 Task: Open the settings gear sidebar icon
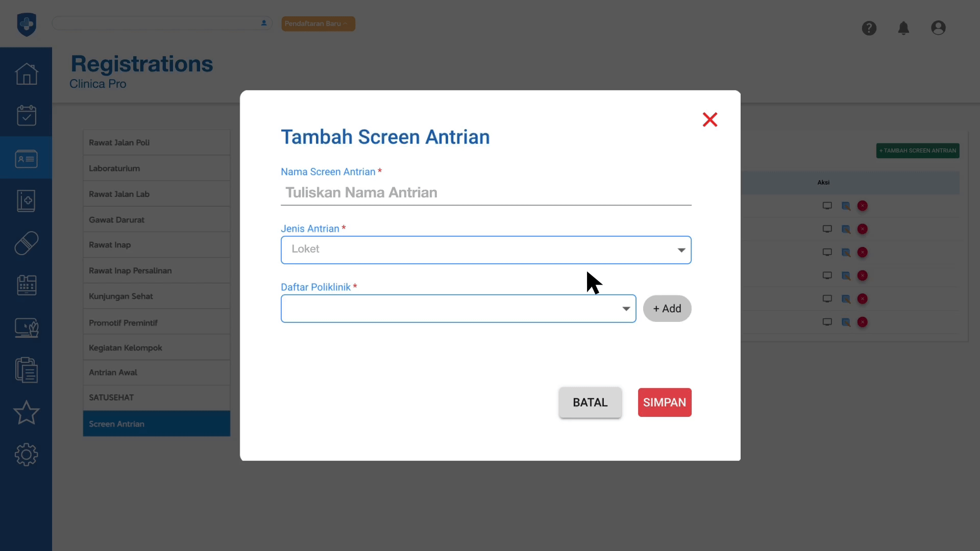pos(27,455)
